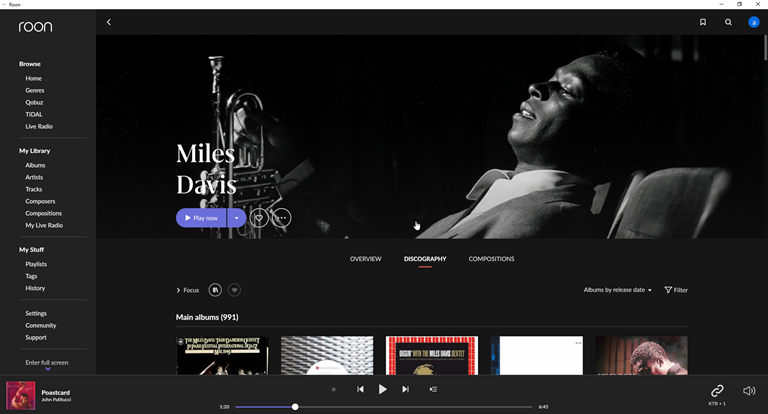Open Artists in My Library
Screen dimensions: 768x414
[x=34, y=177]
